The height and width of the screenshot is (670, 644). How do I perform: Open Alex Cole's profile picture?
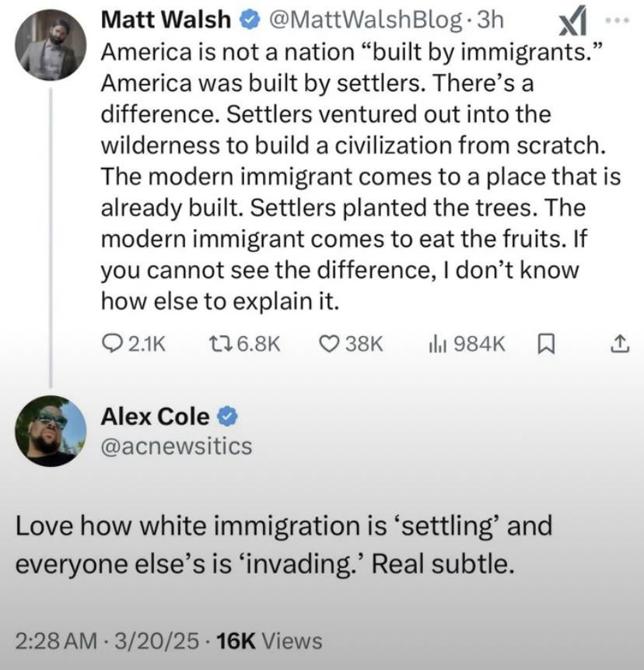(51, 430)
